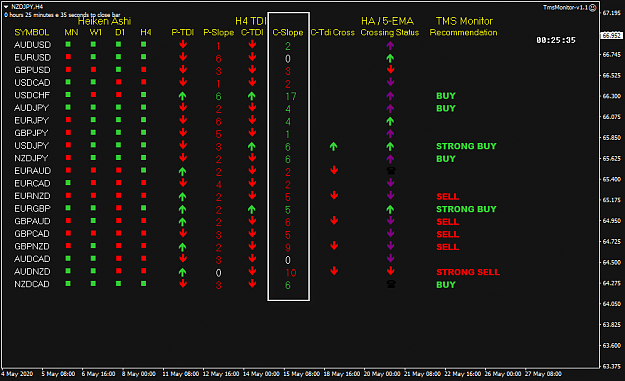Click the green C-TDI up arrow for USDJPY

[252, 146]
